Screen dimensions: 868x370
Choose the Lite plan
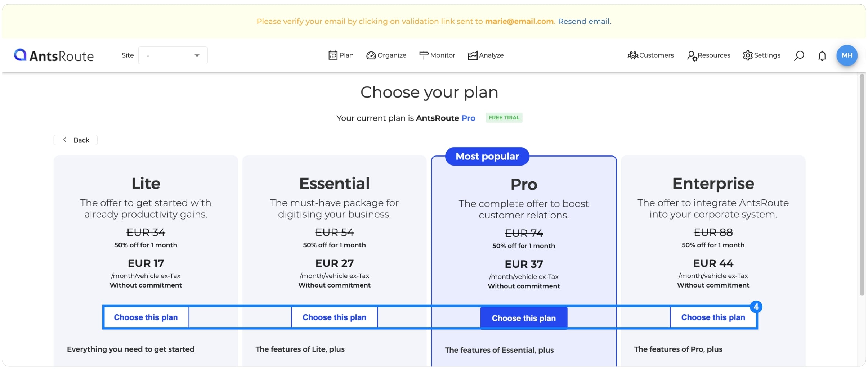click(x=146, y=317)
